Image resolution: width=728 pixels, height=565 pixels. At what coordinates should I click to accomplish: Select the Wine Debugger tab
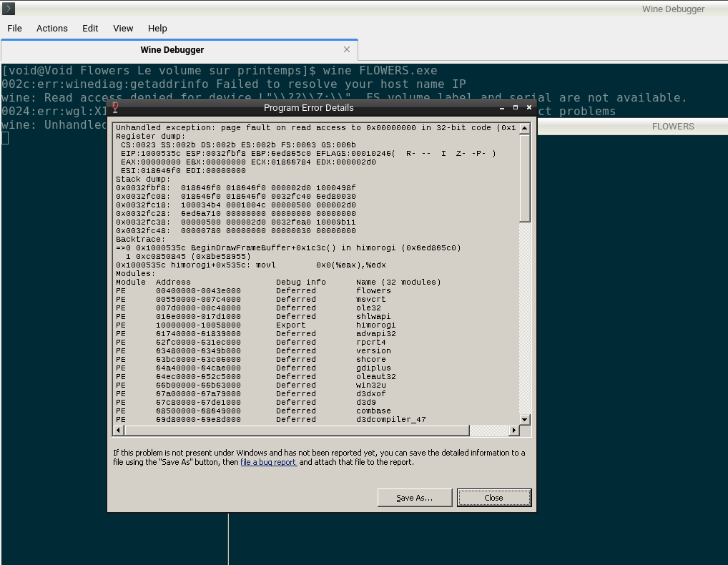click(172, 49)
